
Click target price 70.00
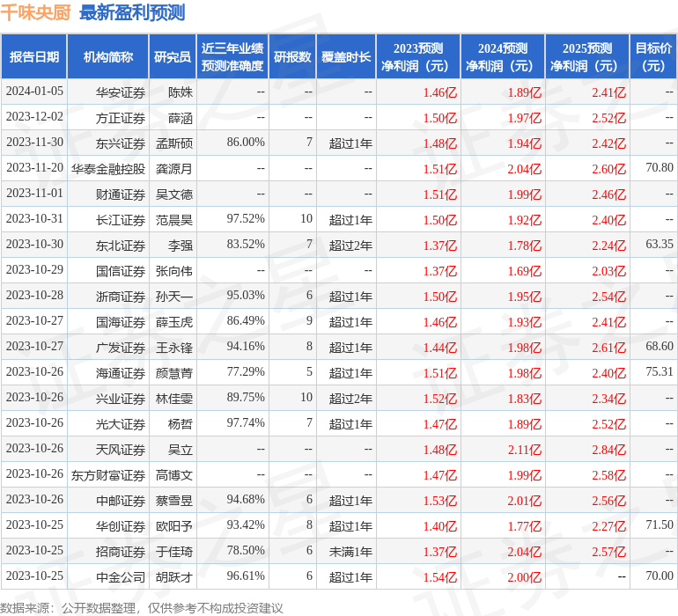coord(660,576)
